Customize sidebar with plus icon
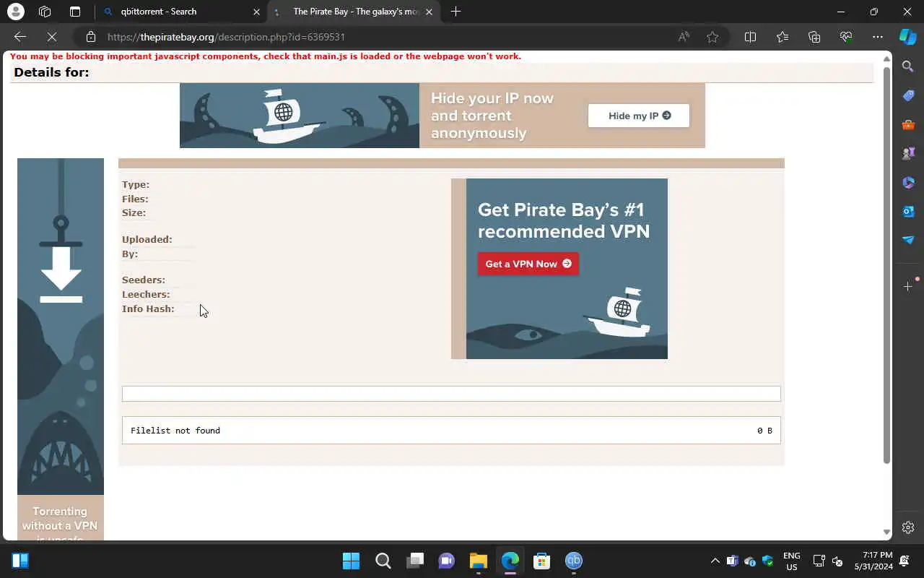 tap(908, 287)
